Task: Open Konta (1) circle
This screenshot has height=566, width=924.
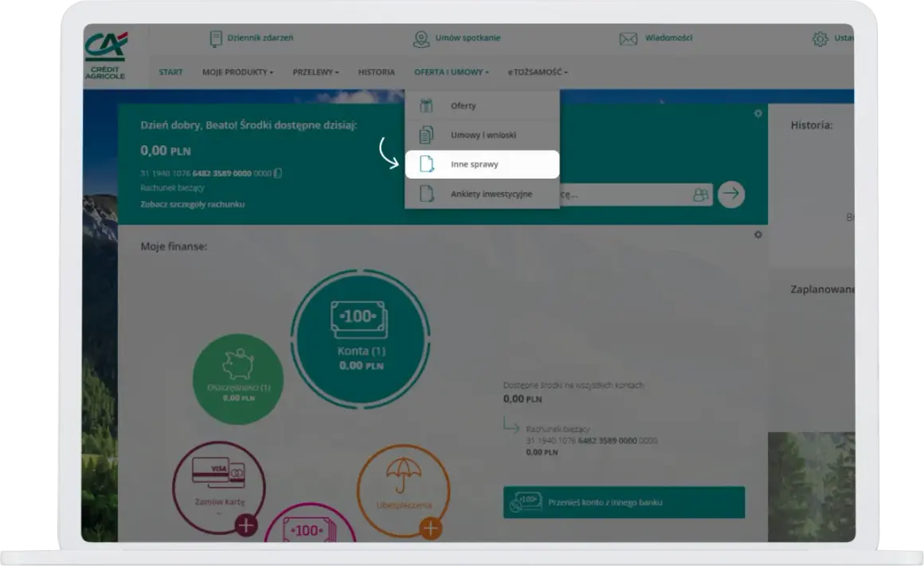Action: pyautogui.click(x=361, y=339)
